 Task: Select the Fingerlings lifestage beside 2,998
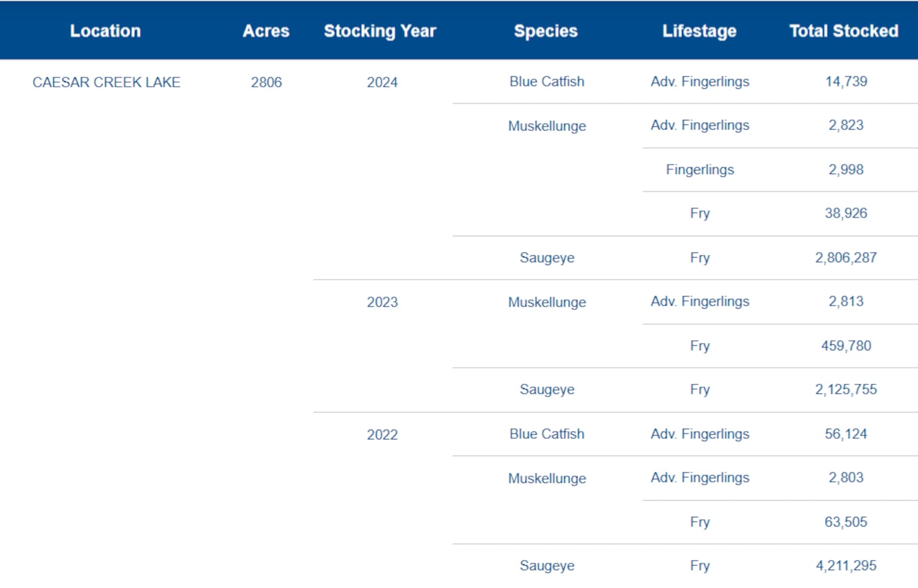point(699,170)
